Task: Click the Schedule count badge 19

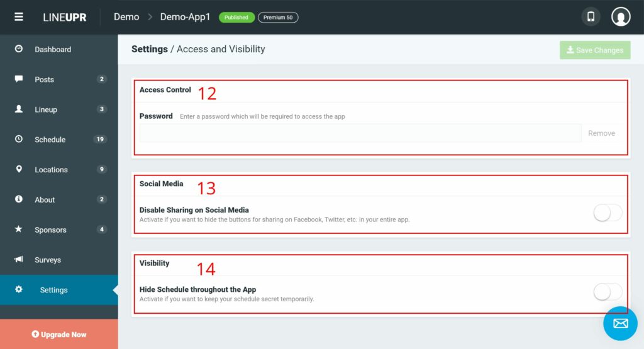Action: tap(100, 139)
